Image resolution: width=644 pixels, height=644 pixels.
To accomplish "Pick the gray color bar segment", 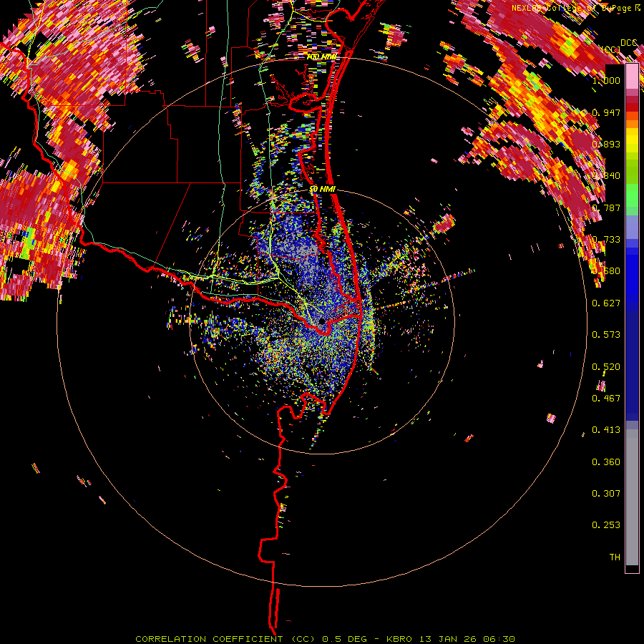I will [x=632, y=497].
